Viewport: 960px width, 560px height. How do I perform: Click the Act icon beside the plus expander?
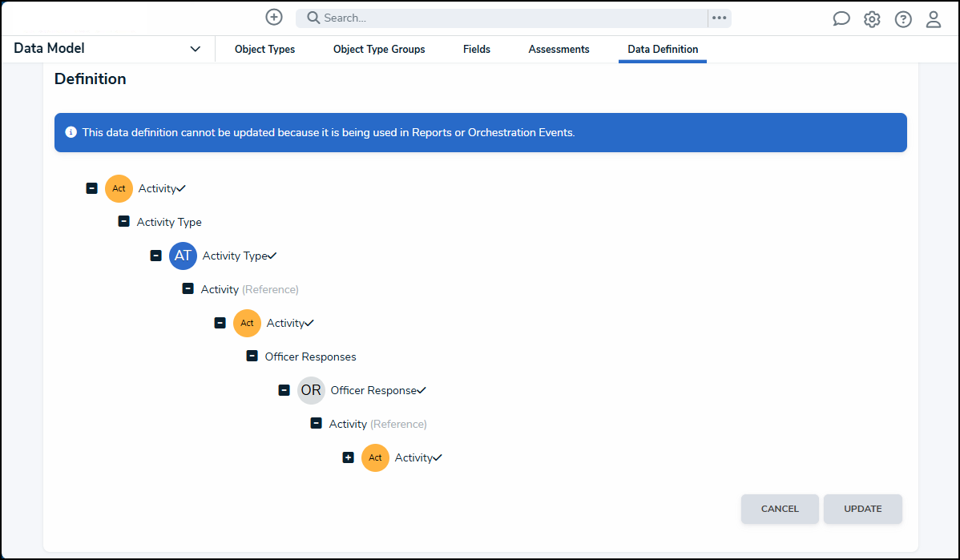375,457
